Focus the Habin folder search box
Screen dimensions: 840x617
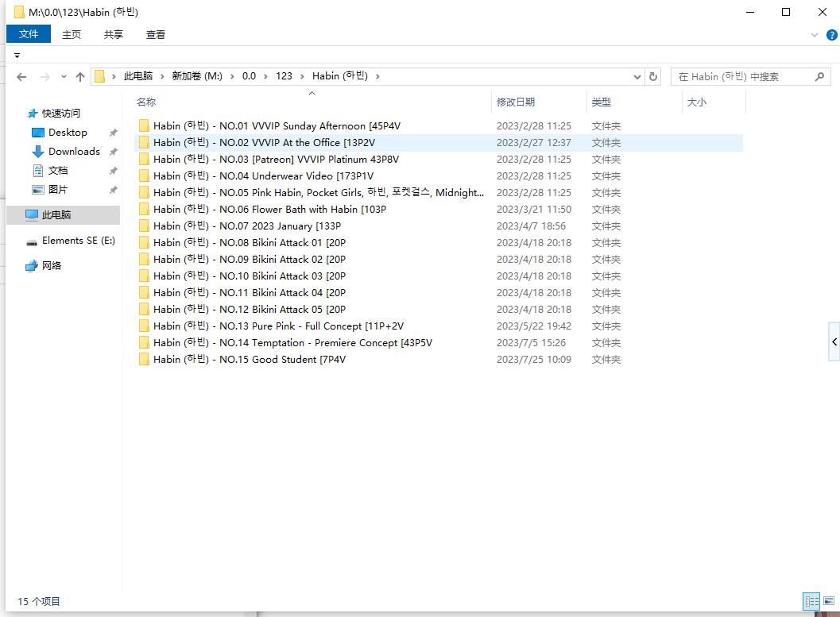tap(750, 76)
